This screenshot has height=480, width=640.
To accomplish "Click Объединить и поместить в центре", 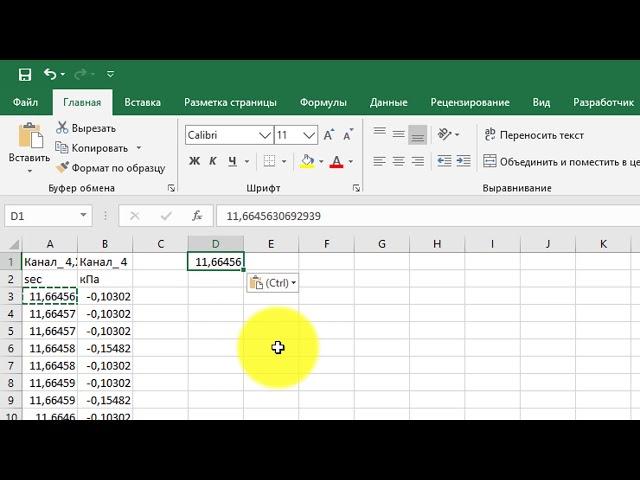I will click(561, 162).
